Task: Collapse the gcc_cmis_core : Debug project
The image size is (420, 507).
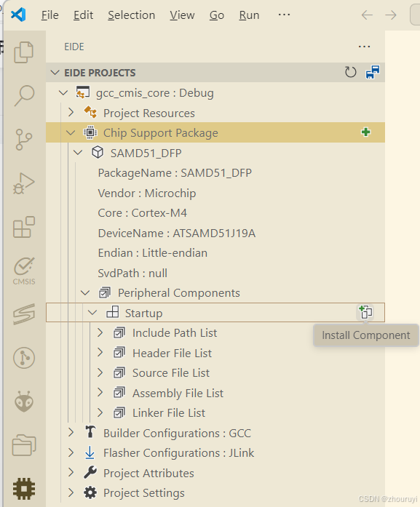Action: point(63,93)
